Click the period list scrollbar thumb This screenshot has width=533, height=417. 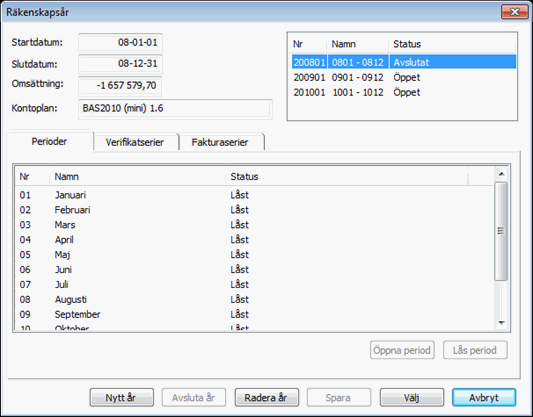(x=501, y=231)
